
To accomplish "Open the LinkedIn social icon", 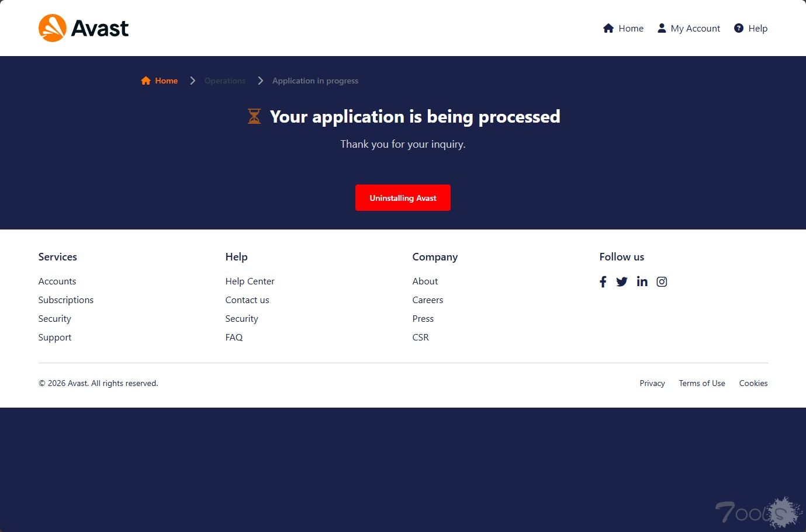I will tap(642, 281).
